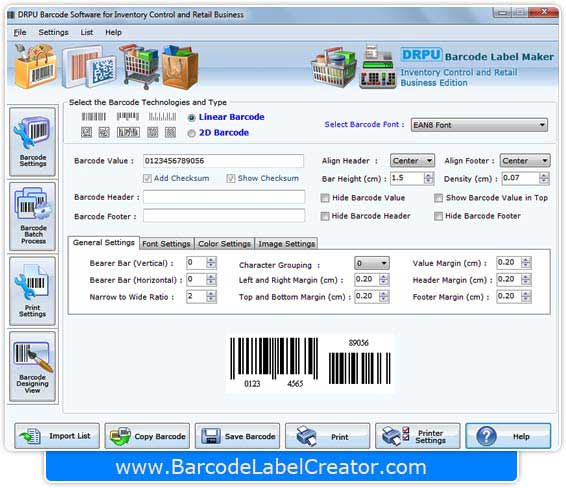Viewport: 566px width, 488px height.
Task: Open the Help menu in menu bar
Action: (113, 32)
